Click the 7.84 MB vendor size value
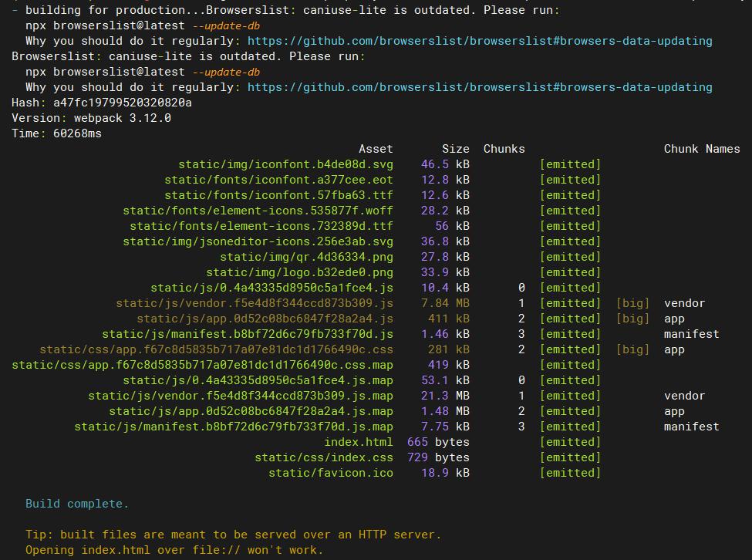The height and width of the screenshot is (560, 752). (x=445, y=303)
